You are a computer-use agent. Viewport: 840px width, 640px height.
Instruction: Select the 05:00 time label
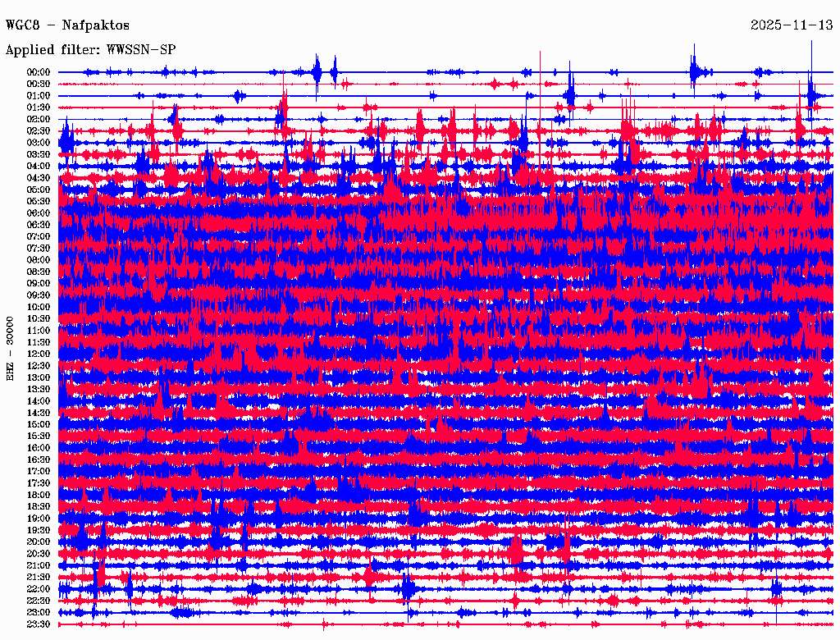(39, 190)
